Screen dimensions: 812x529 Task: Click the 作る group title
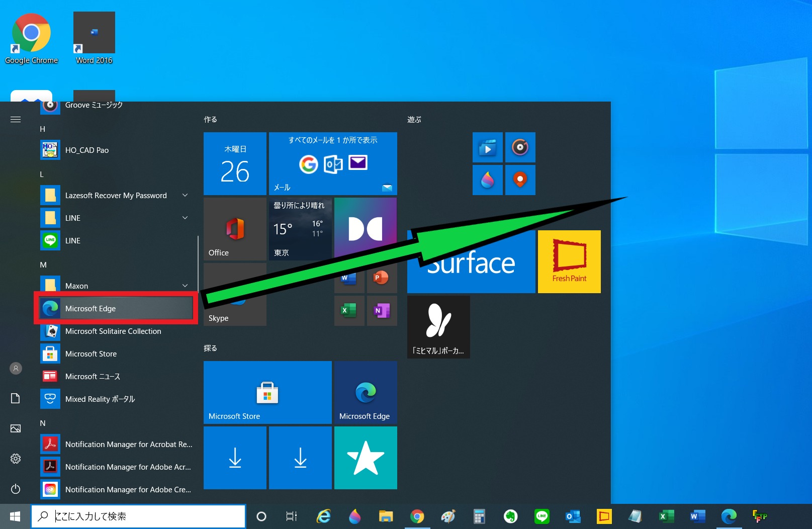click(210, 120)
